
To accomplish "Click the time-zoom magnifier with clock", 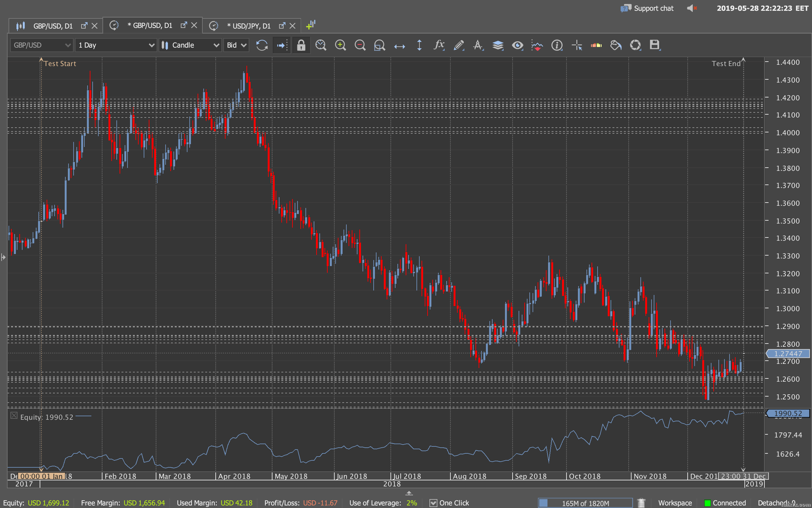I will 321,45.
